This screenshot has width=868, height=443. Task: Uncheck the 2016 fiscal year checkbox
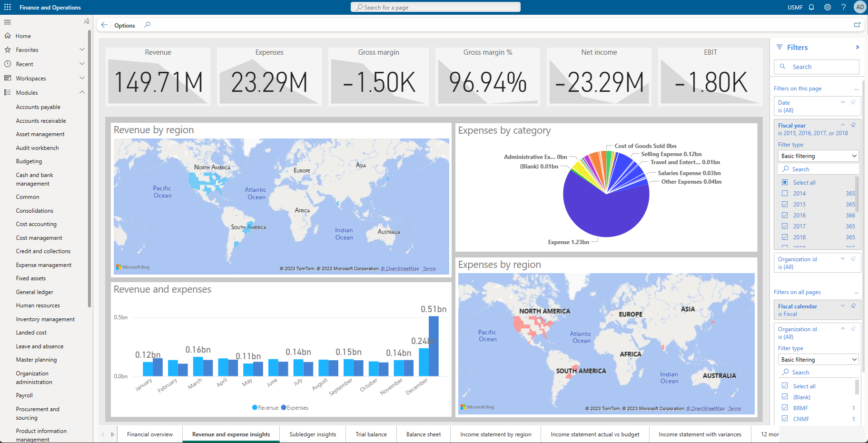point(785,215)
